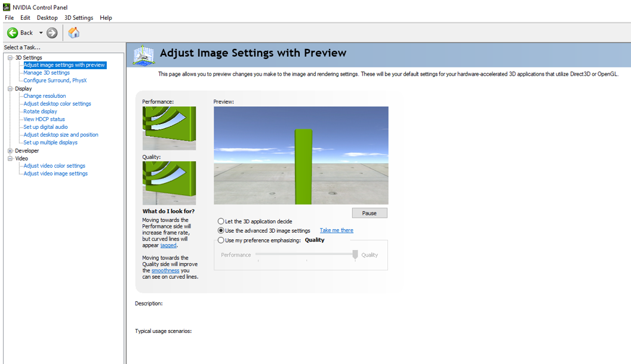This screenshot has width=631, height=364.
Task: Click the 'Typical usage scenarios:' label
Action: [164, 331]
